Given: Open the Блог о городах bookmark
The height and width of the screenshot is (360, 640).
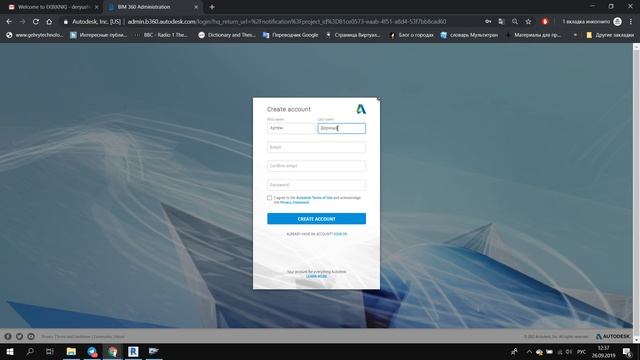Looking at the screenshot, I should pos(411,35).
